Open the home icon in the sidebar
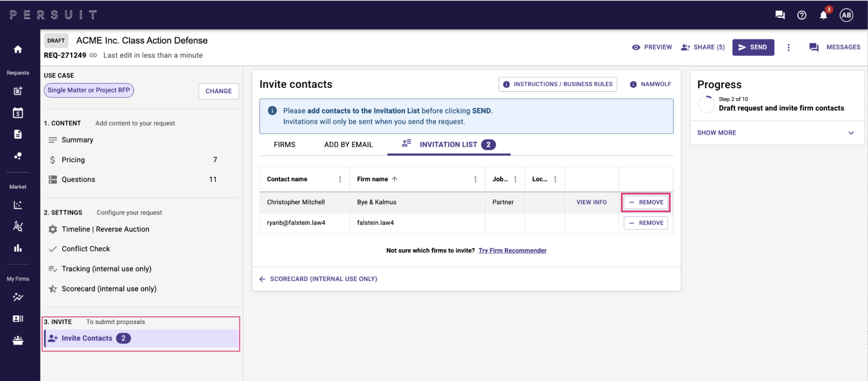 18,49
